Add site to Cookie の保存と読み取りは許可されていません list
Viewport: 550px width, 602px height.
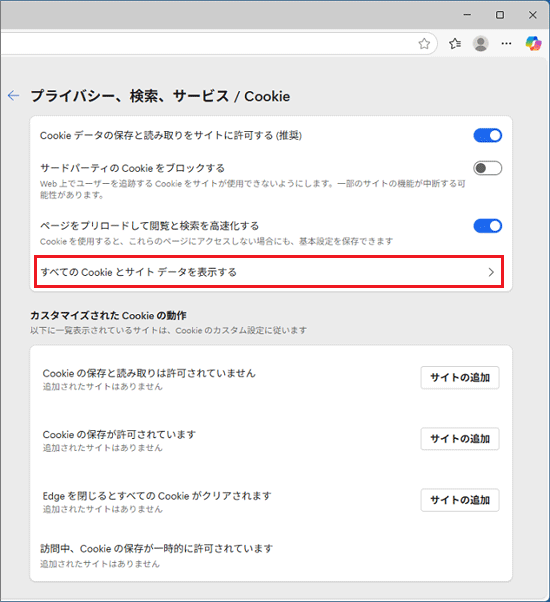(460, 378)
